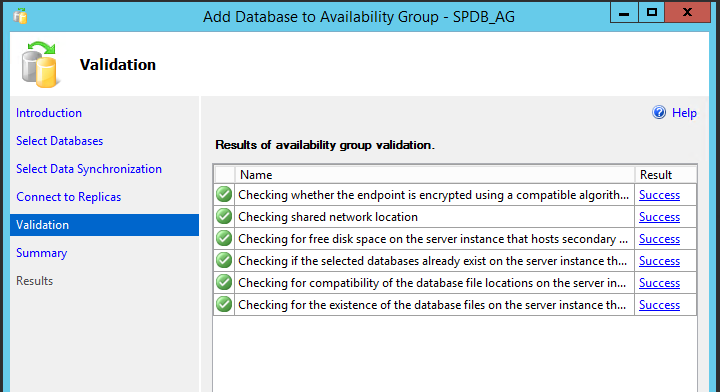Click the Name column header
The image size is (720, 392).
[x=435, y=175]
